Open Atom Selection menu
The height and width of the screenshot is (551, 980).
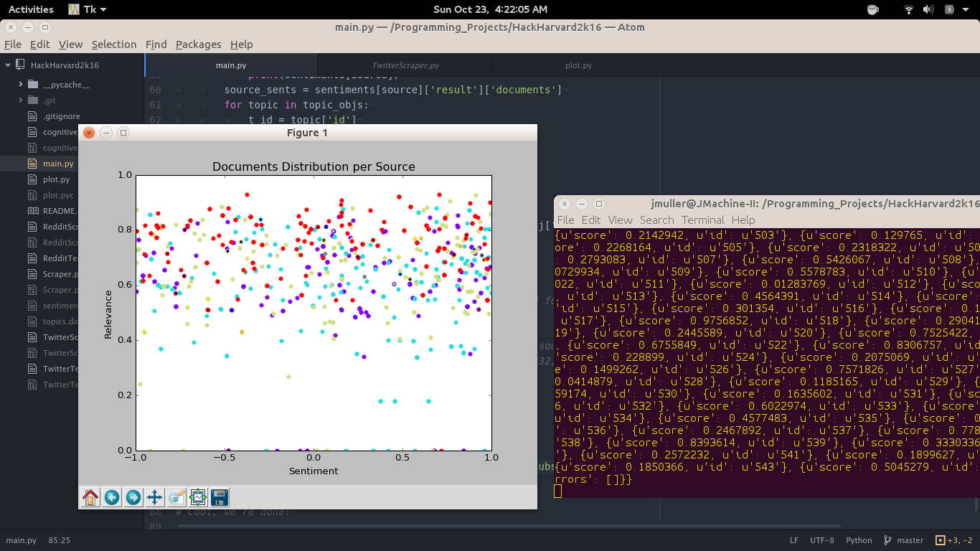pos(113,44)
